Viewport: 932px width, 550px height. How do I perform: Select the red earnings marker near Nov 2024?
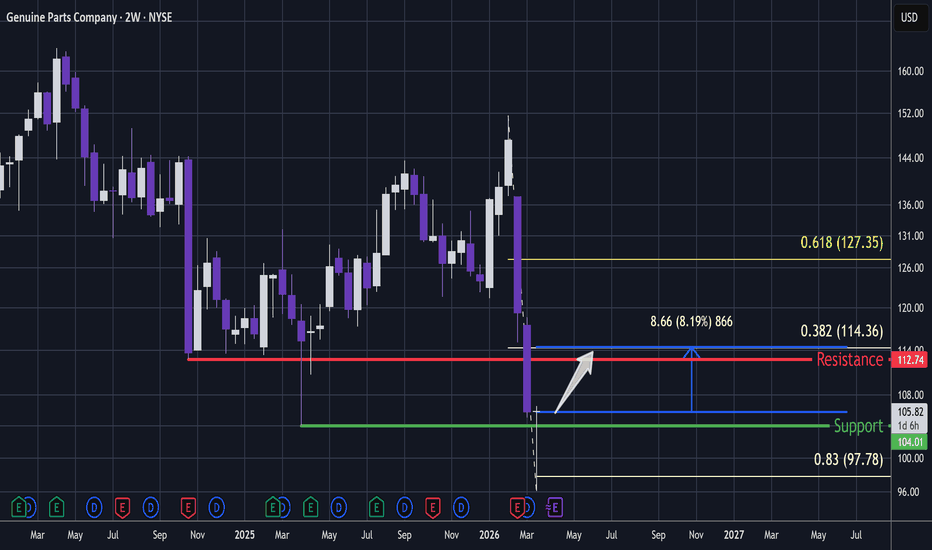tap(188, 507)
